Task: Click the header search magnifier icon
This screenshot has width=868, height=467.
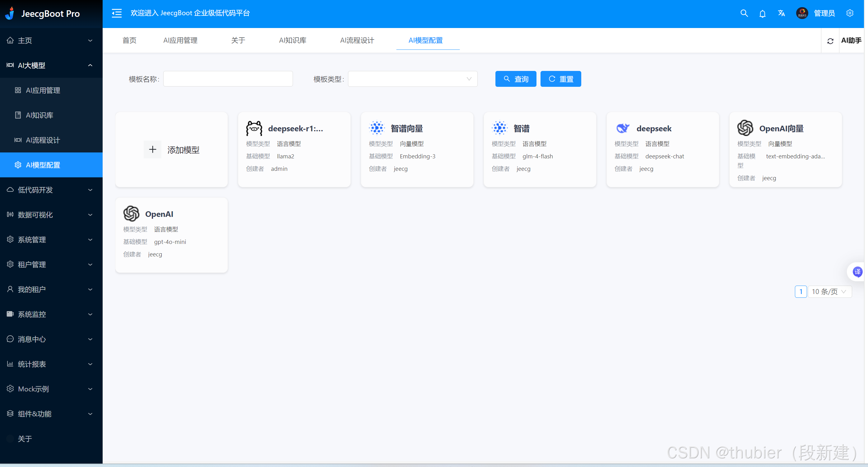Action: [x=744, y=13]
